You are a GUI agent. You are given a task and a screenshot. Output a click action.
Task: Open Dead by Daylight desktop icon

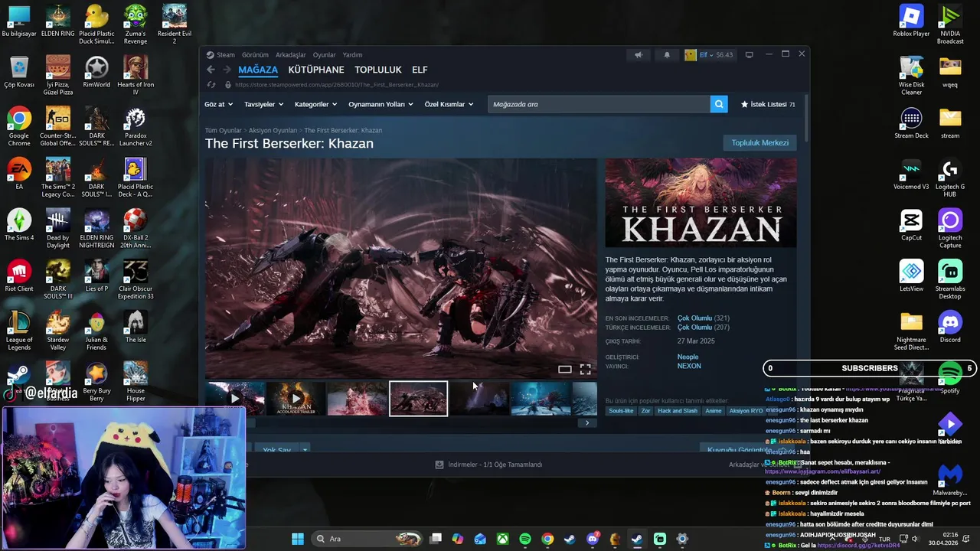pos(57,229)
